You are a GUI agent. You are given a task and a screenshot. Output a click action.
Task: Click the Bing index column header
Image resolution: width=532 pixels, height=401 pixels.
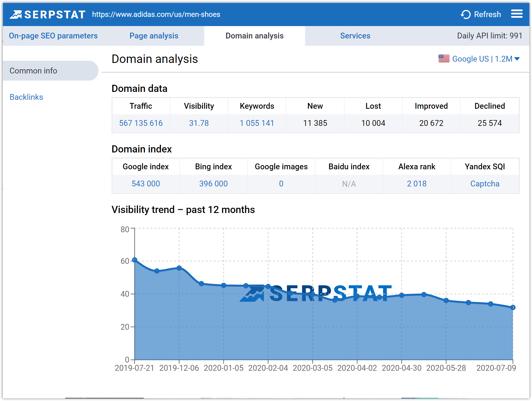pyautogui.click(x=213, y=167)
